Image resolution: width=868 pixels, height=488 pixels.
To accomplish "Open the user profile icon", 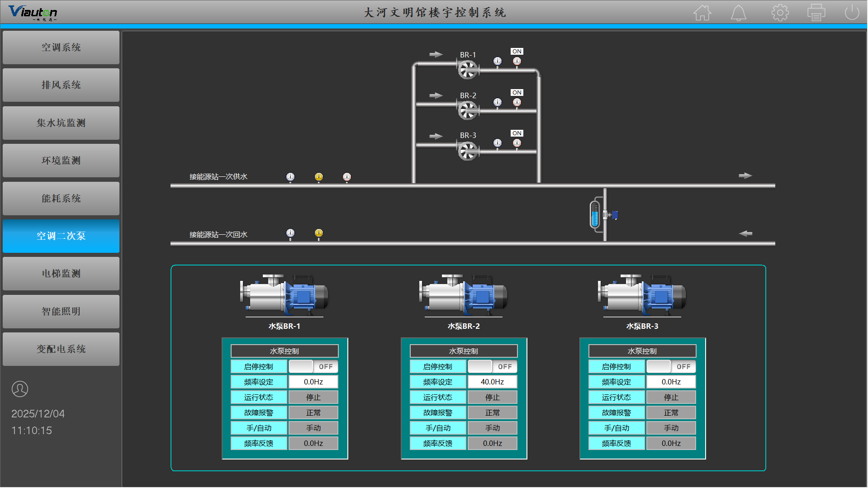I will [20, 389].
